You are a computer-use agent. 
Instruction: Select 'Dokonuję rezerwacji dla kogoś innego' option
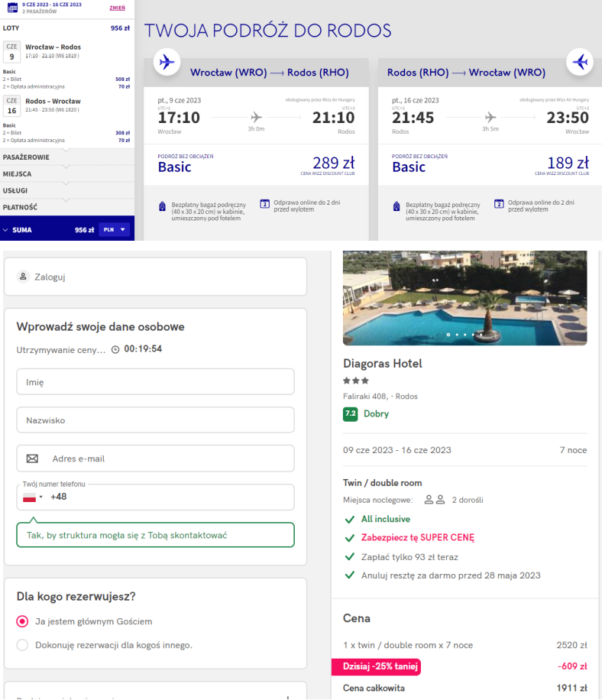22,645
